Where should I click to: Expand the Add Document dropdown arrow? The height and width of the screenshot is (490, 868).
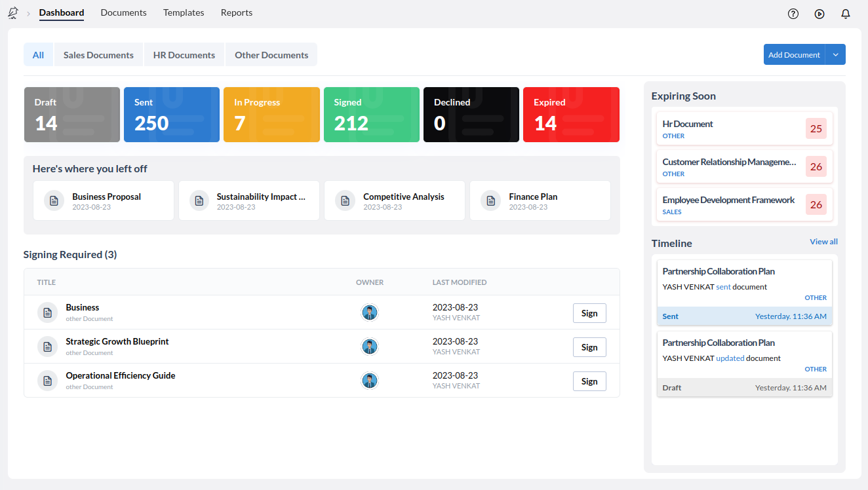point(835,54)
